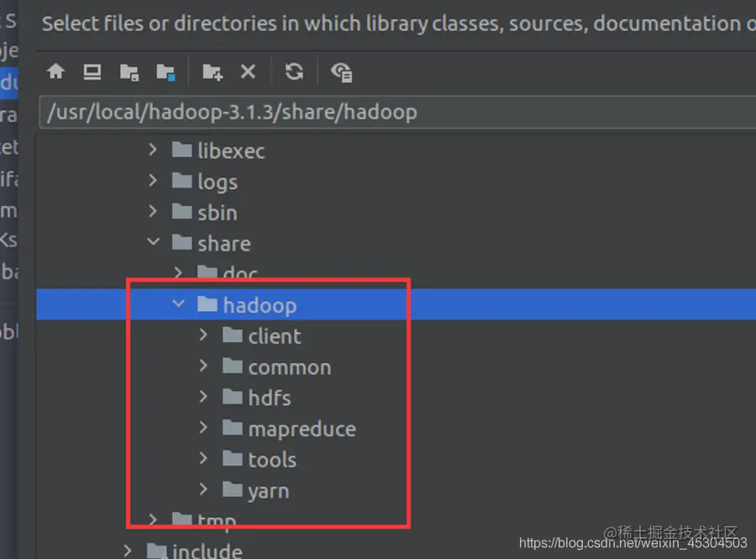
Task: Select the common folder
Action: [277, 367]
